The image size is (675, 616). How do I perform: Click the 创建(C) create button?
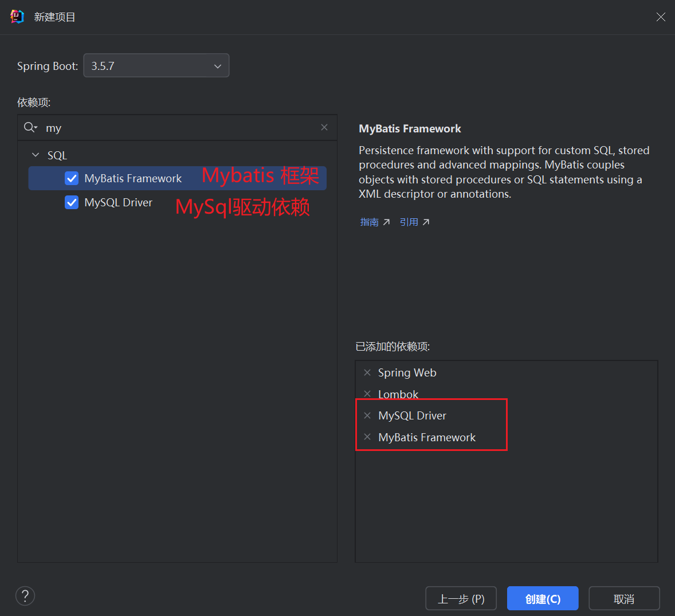pyautogui.click(x=543, y=598)
